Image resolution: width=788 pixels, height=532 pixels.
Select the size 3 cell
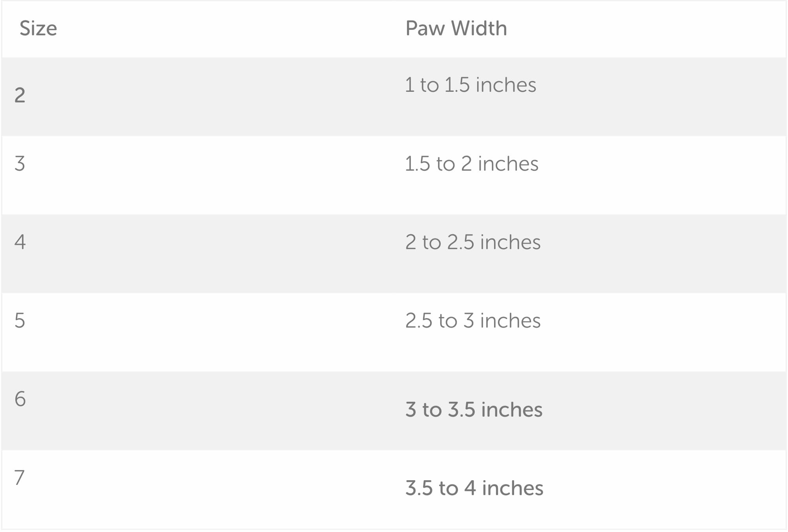pyautogui.click(x=20, y=164)
